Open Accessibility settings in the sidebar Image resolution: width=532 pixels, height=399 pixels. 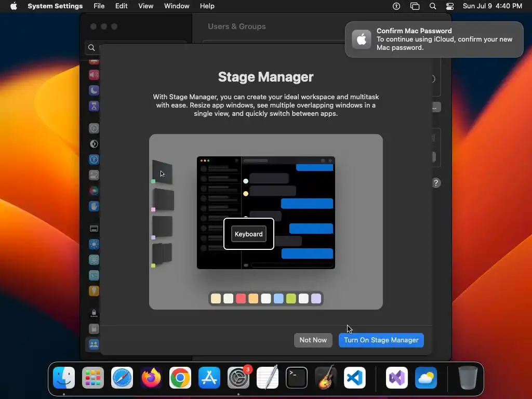pyautogui.click(x=94, y=159)
